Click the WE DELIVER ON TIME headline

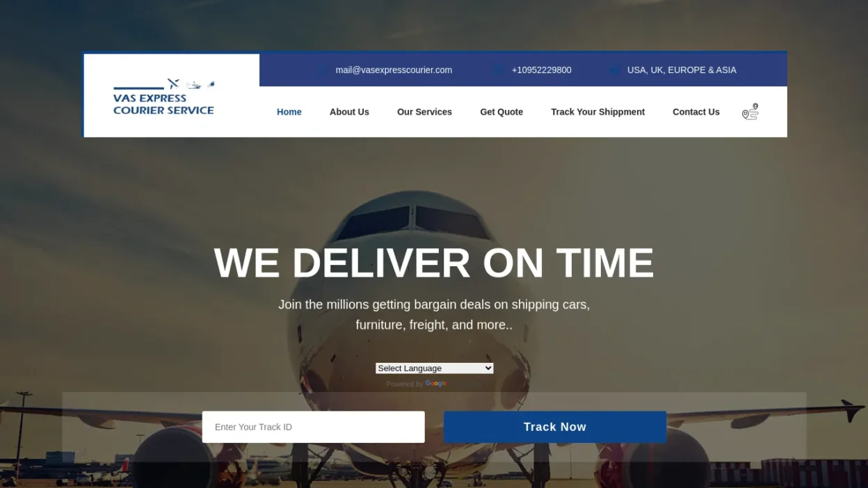[434, 263]
